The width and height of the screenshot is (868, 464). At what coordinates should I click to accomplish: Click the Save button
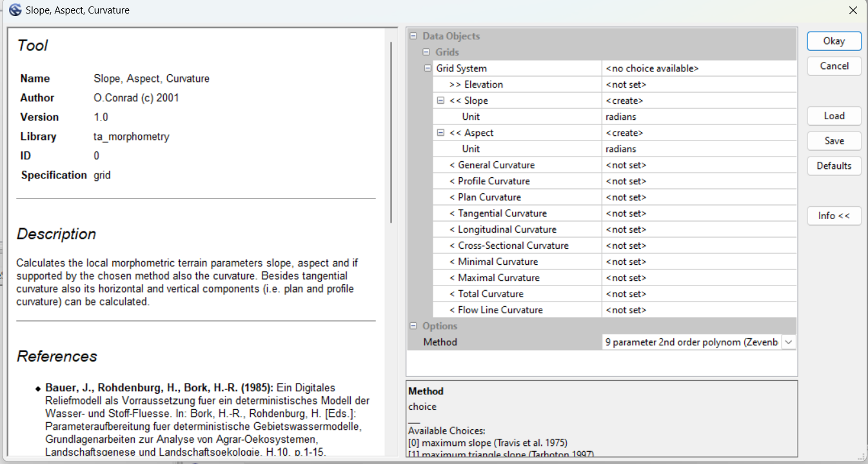coord(834,140)
